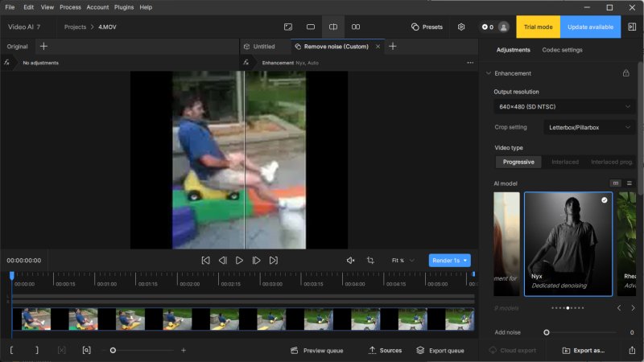Switch to Codec settings tab
644x362 pixels.
[562, 50]
